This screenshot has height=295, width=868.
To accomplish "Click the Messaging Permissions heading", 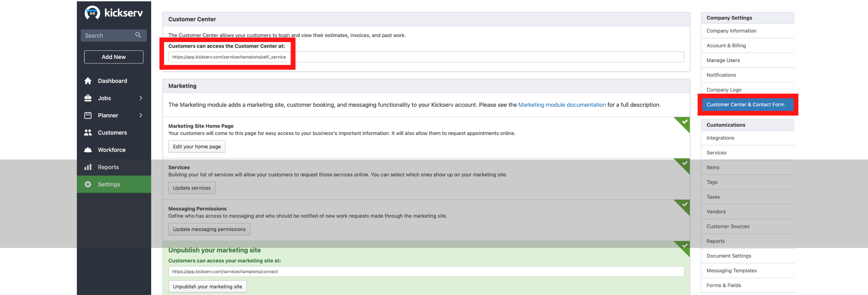I will [198, 209].
